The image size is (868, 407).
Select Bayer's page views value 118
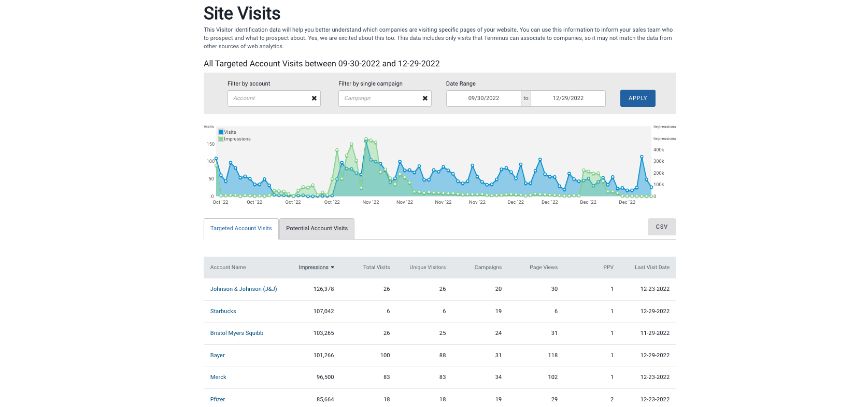click(x=553, y=356)
